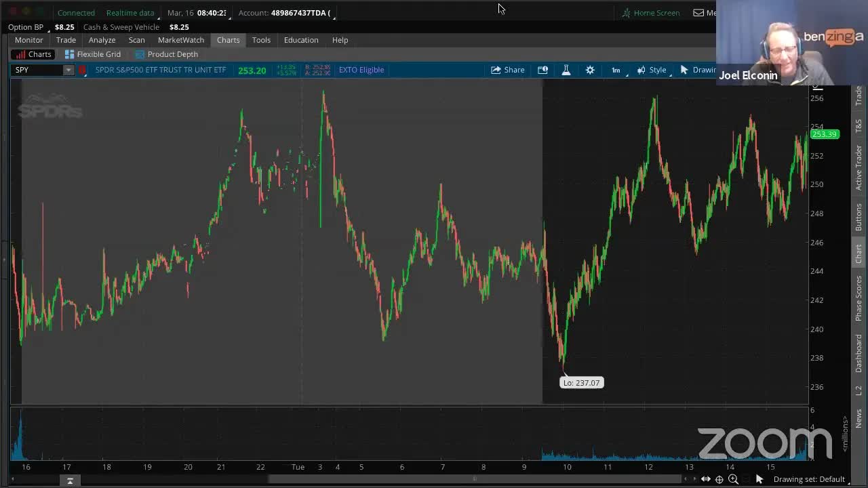Open Edit Studies flask icon
This screenshot has width=868, height=488.
[566, 70]
